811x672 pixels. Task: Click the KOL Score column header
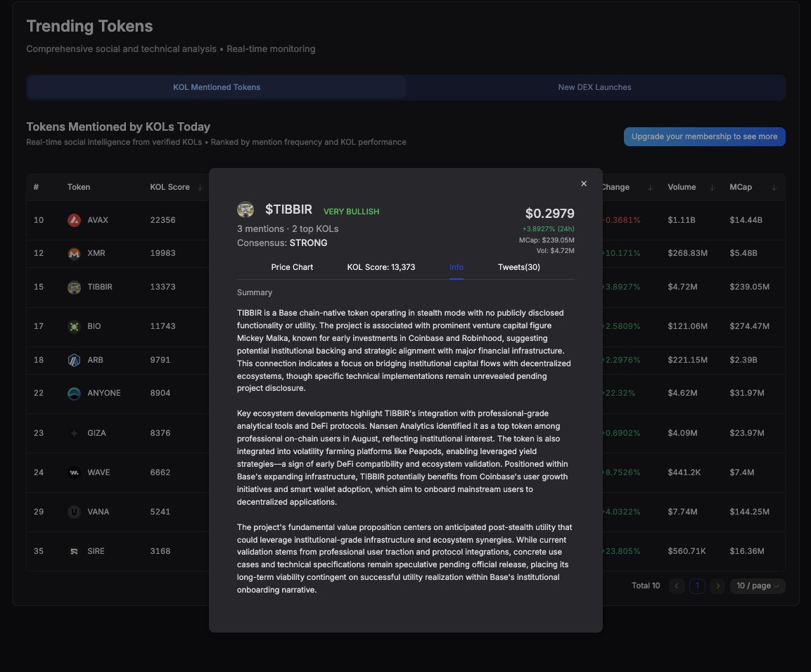[x=170, y=187]
